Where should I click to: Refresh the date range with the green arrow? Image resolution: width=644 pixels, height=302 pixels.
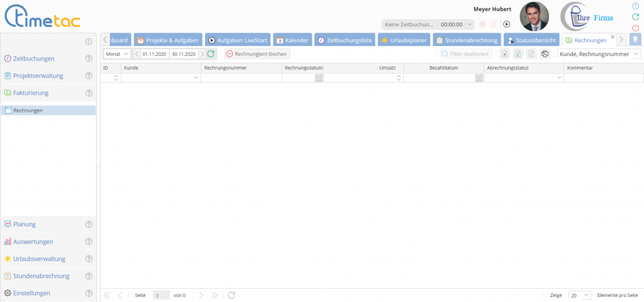211,54
